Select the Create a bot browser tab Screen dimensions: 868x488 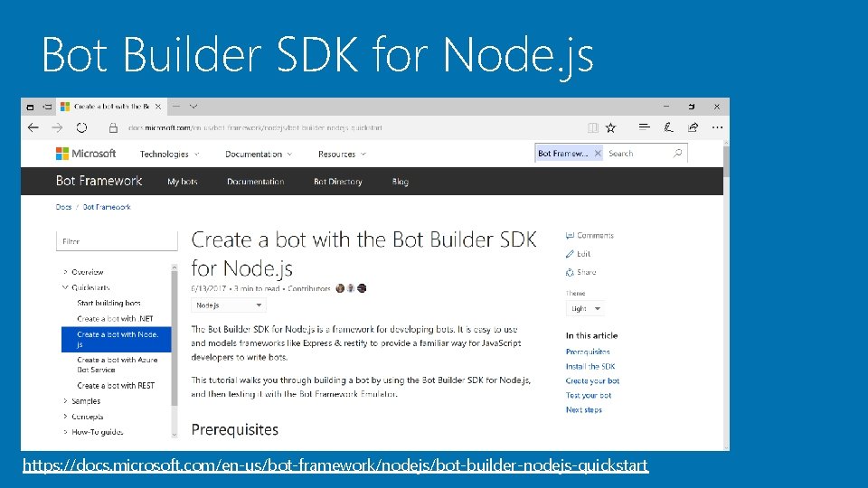(110, 107)
